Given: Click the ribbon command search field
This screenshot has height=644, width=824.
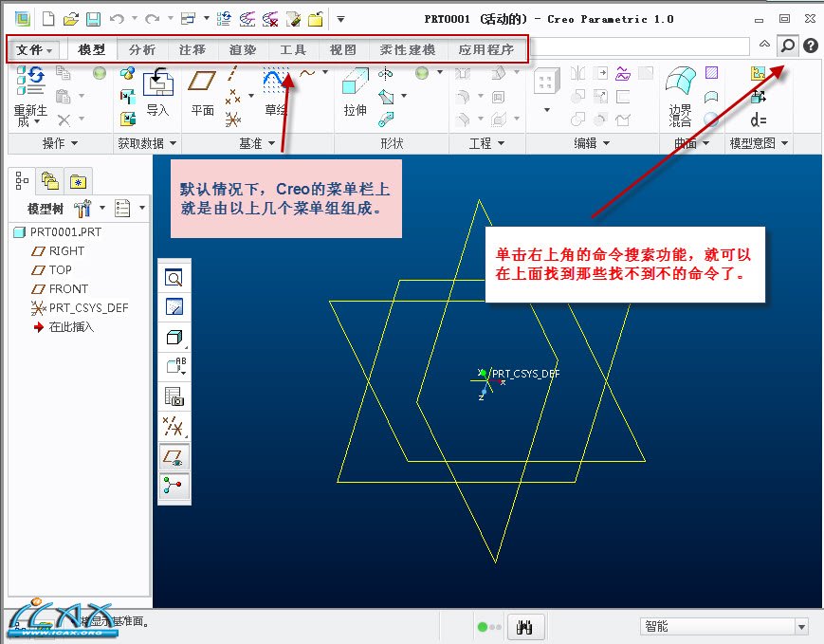Looking at the screenshot, I should coord(639,46).
